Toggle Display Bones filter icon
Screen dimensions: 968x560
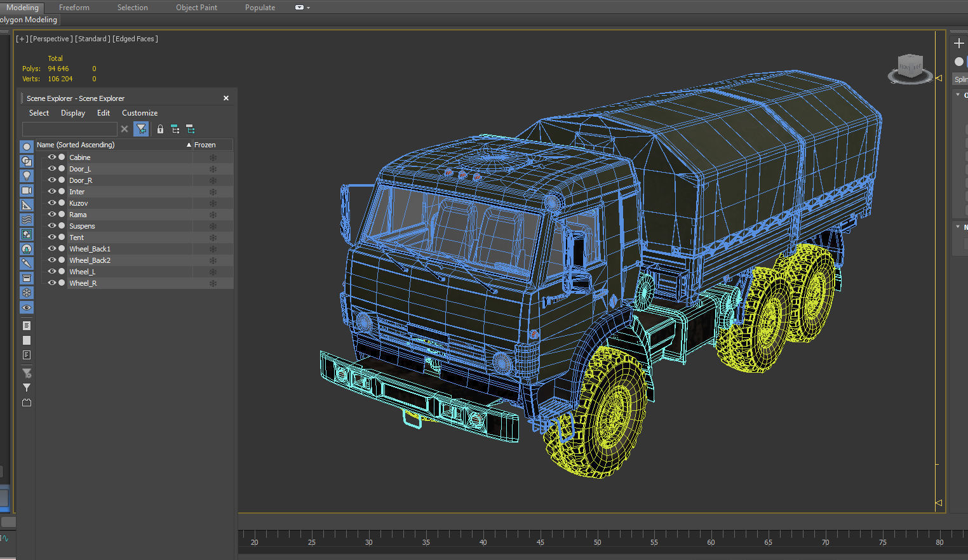coord(27,263)
